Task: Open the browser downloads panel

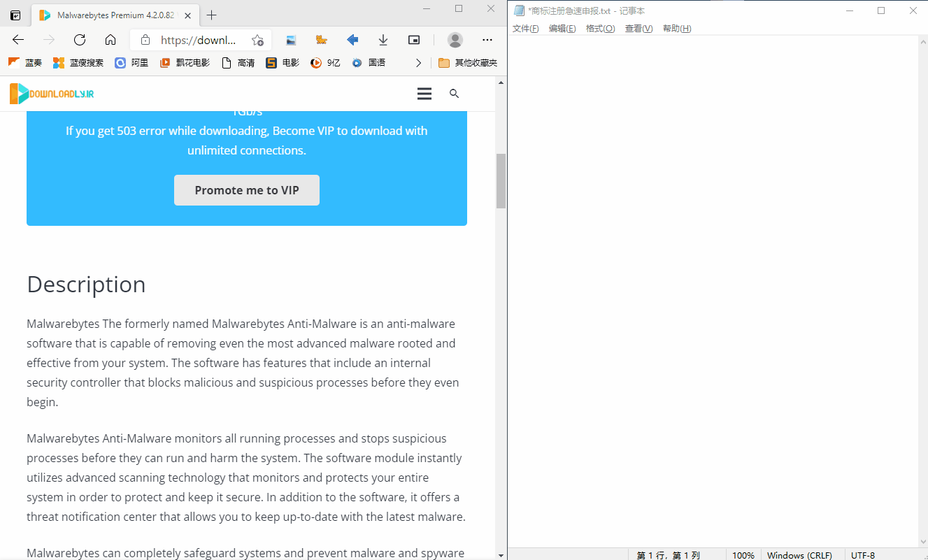Action: (x=383, y=40)
